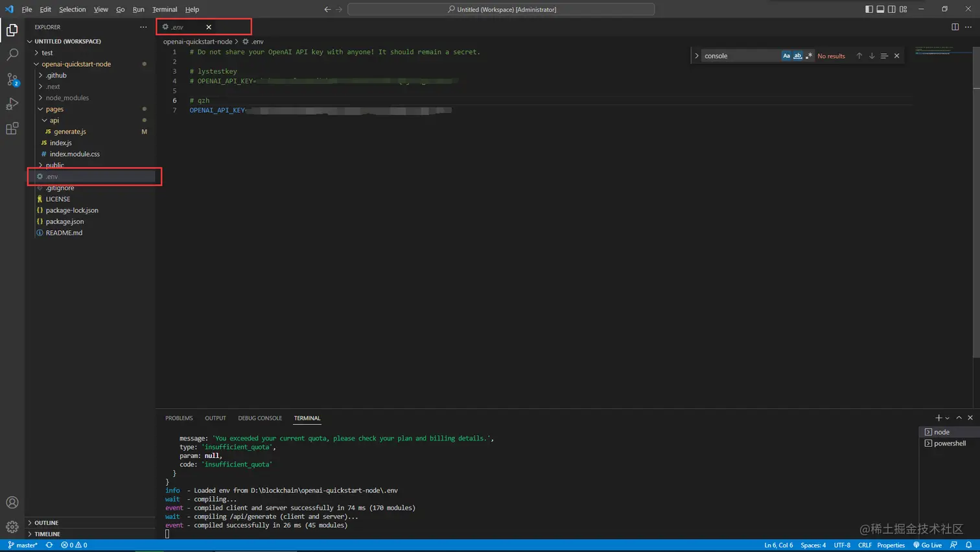Change indentation via Spaces: 4
Viewport: 980px width, 552px height.
(x=813, y=546)
